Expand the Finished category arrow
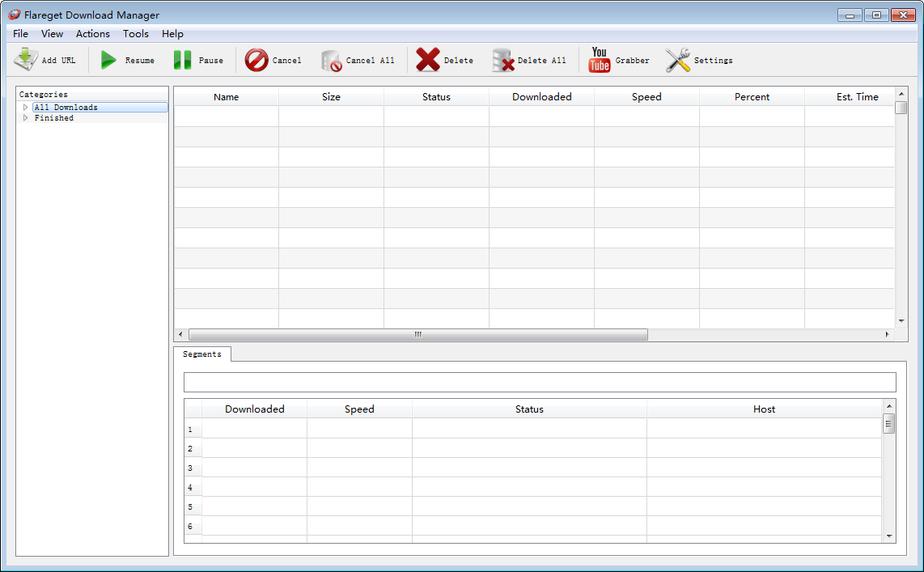Image resolution: width=924 pixels, height=572 pixels. pyautogui.click(x=25, y=118)
